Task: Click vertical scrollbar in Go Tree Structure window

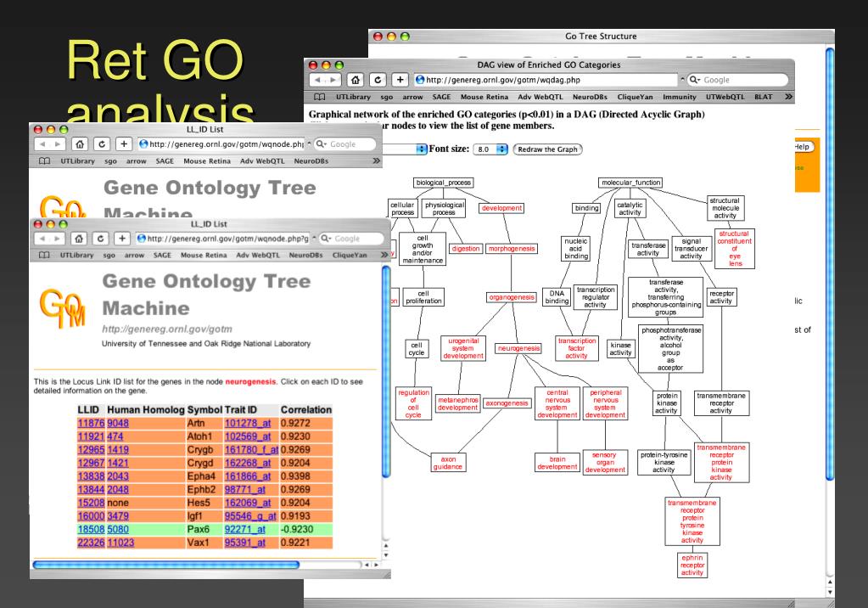Action: click(x=829, y=265)
